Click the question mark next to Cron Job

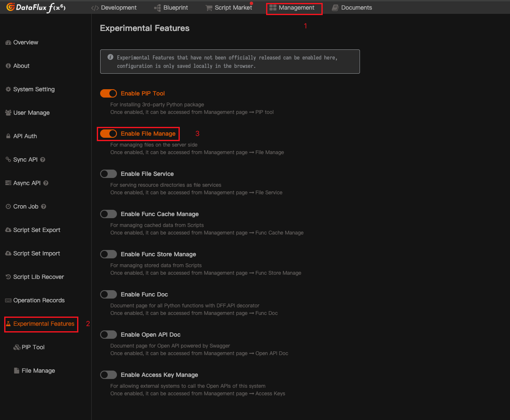coord(44,206)
